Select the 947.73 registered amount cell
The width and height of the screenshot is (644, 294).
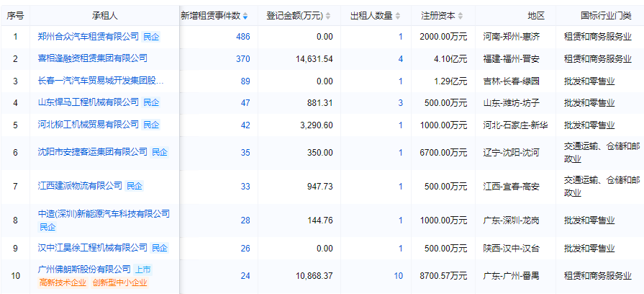pos(320,187)
